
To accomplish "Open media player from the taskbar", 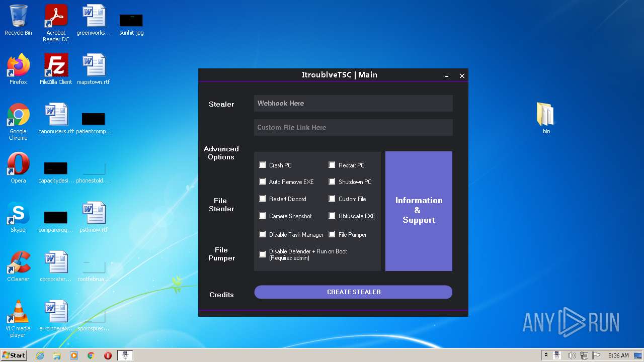I will pos(74,355).
